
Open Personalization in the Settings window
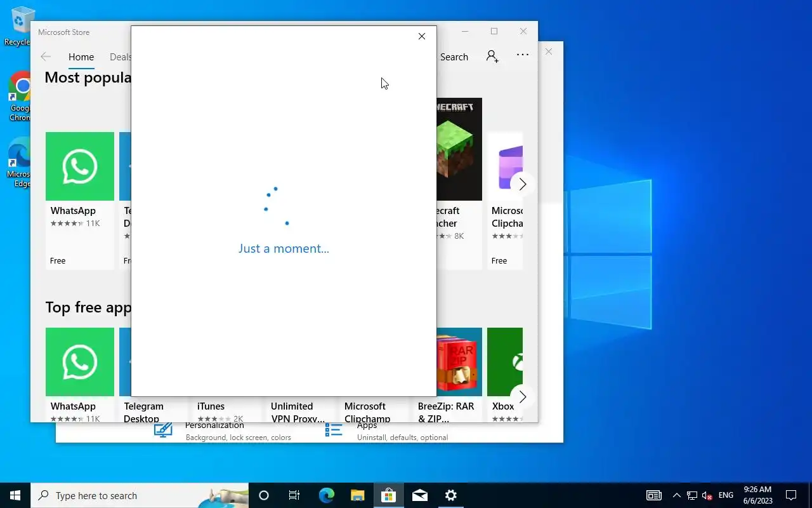pos(222,431)
